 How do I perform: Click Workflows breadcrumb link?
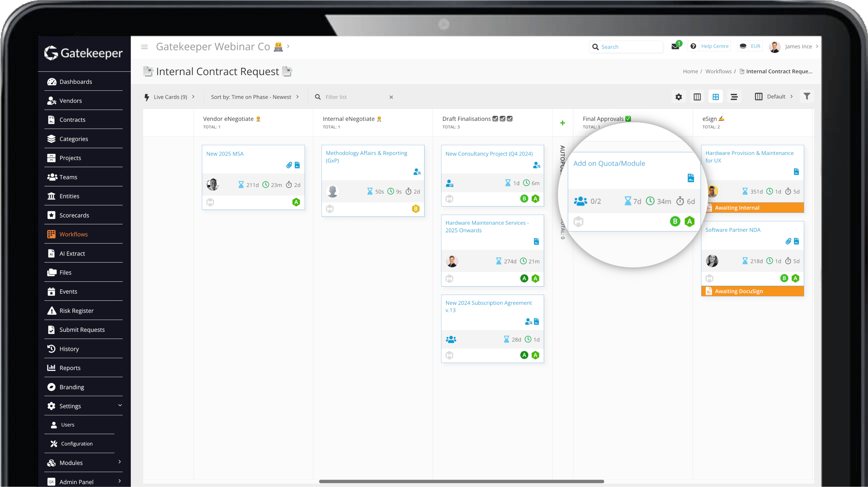718,71
